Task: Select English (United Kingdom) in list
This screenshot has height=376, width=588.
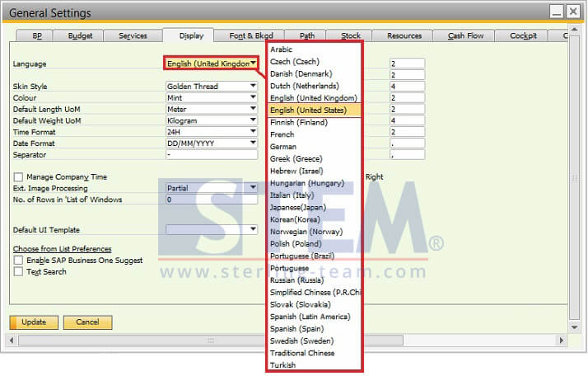Action: pos(315,98)
